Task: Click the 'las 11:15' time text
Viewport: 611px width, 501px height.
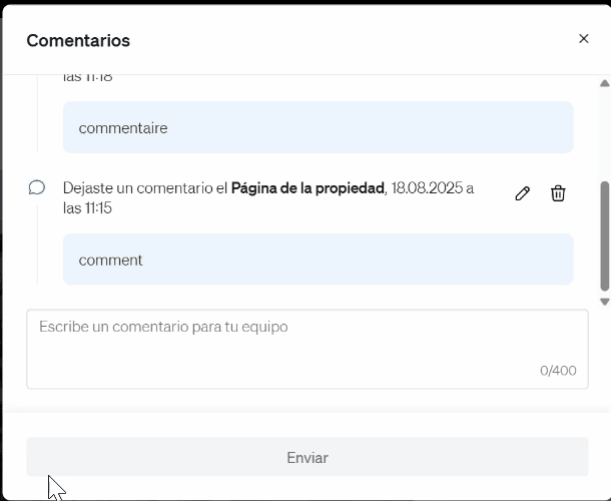Action: point(87,208)
